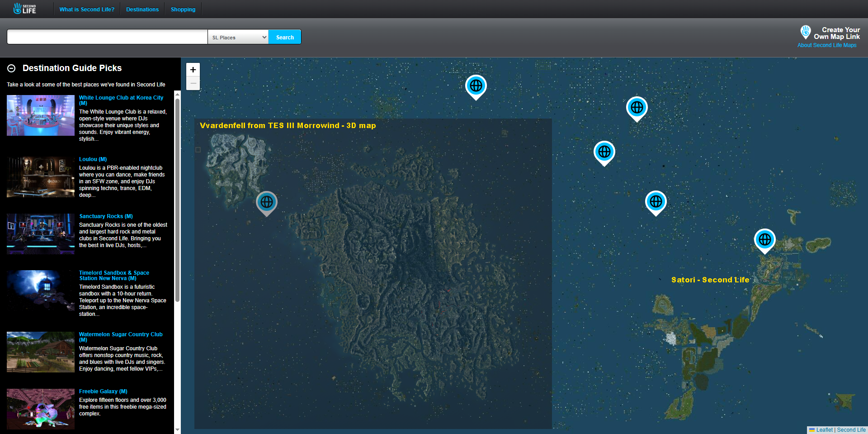Click the hand icon beside Create Your Own Map Link

(x=806, y=32)
